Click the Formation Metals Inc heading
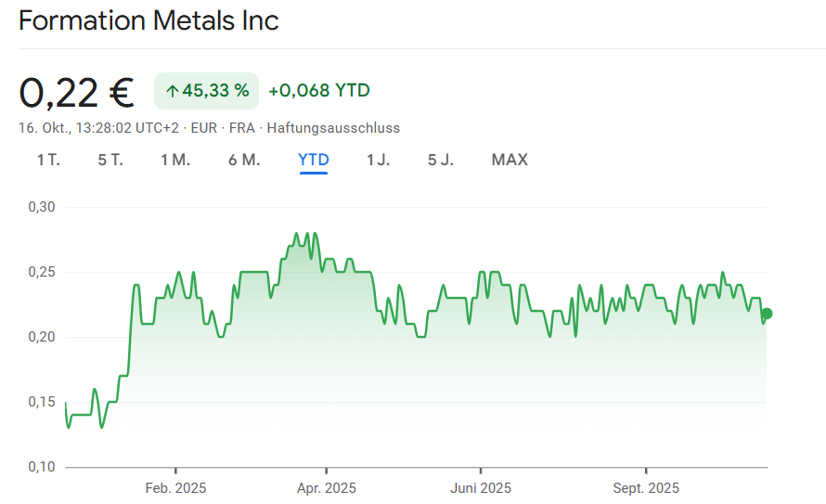826x504 pixels. coord(148,20)
